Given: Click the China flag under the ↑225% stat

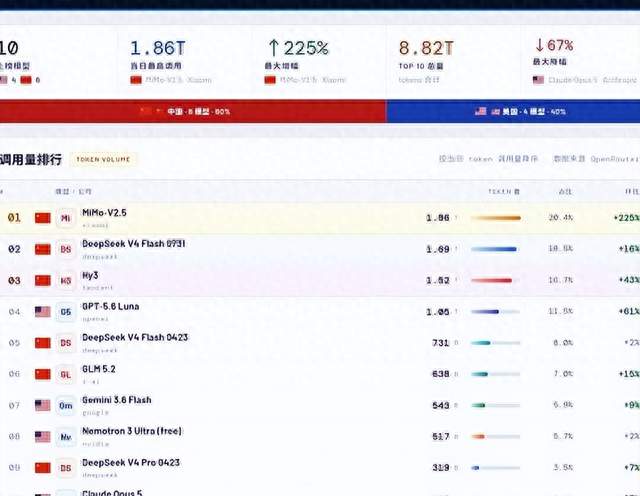Looking at the screenshot, I should (270, 80).
